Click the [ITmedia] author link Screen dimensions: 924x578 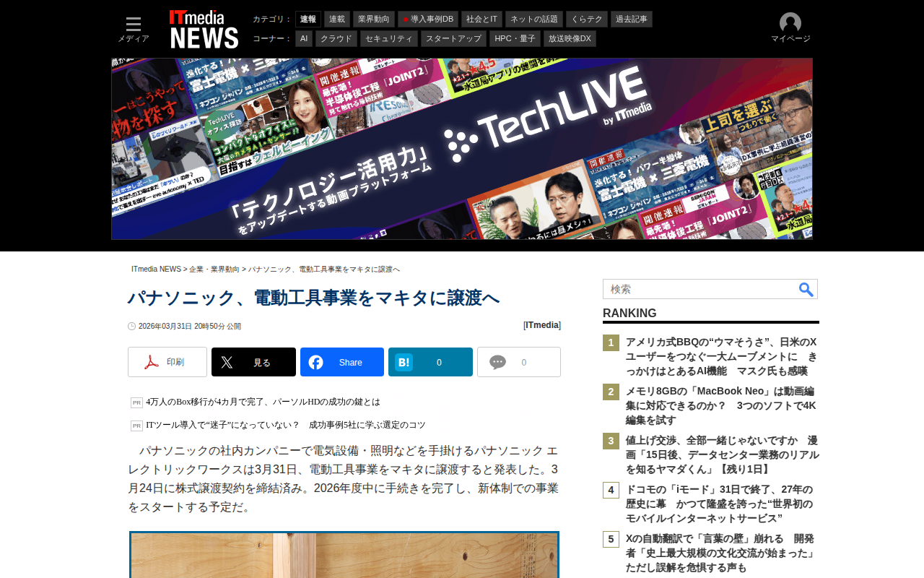tap(542, 325)
